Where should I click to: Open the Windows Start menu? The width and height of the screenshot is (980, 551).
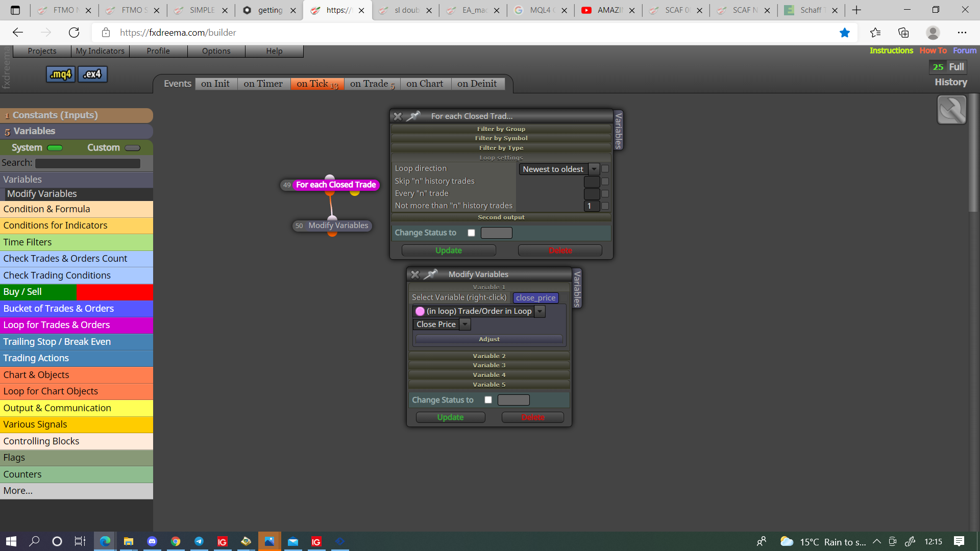coord(11,541)
